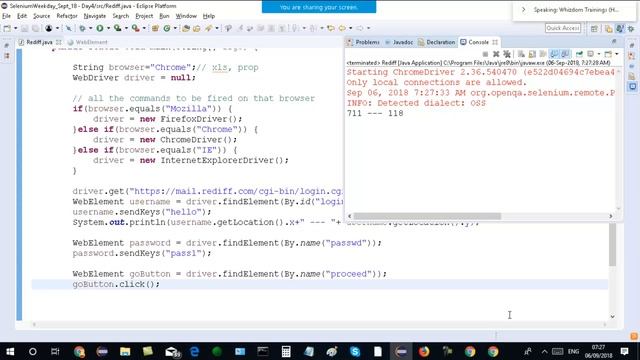Click the Quick Access search field

563,28
